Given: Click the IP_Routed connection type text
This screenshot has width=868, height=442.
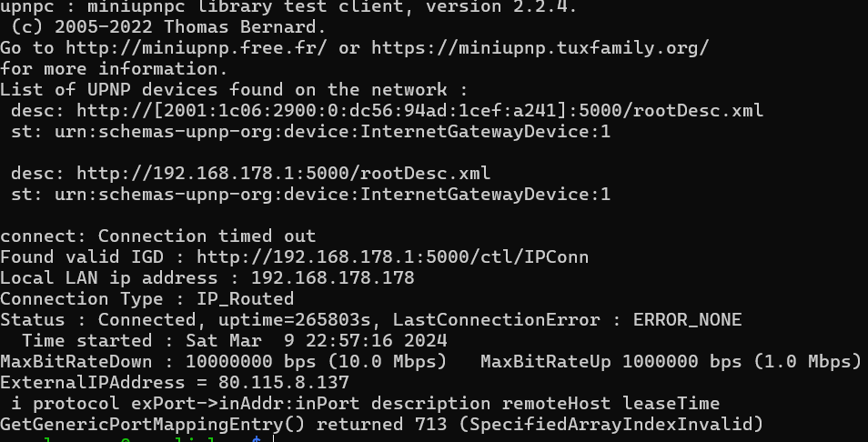Looking at the screenshot, I should coord(245,299).
